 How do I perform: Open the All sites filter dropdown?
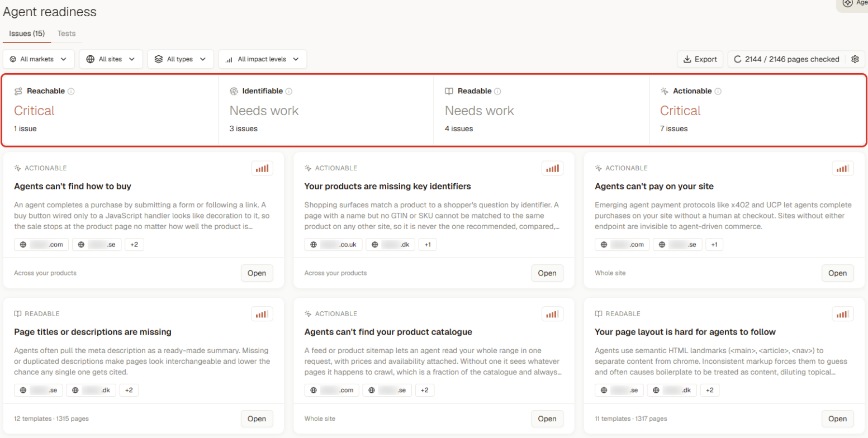(x=111, y=59)
